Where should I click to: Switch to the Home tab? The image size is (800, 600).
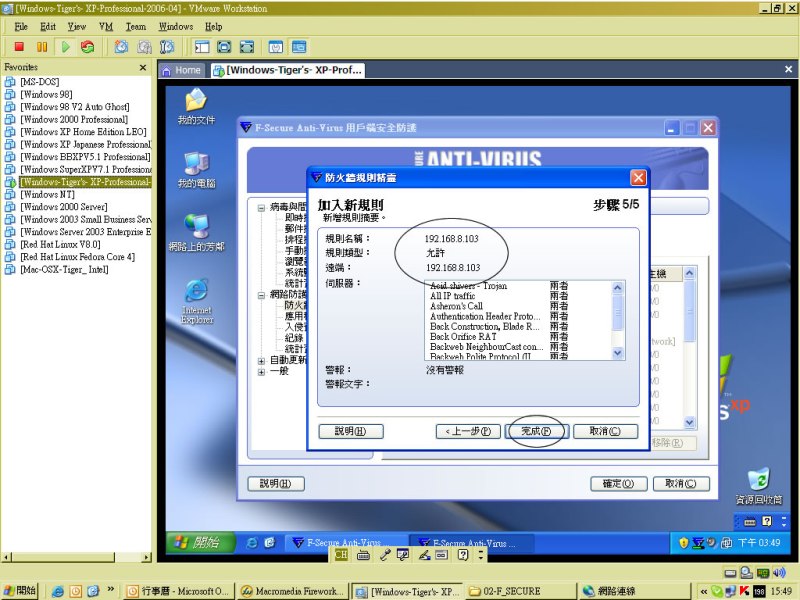click(x=182, y=70)
